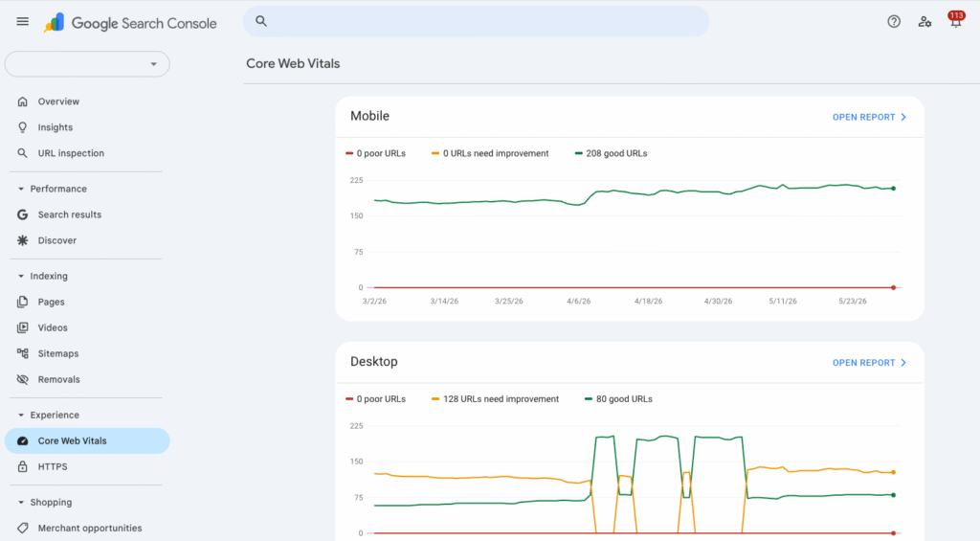
Task: Collapse the Indexing section
Action: click(x=21, y=276)
